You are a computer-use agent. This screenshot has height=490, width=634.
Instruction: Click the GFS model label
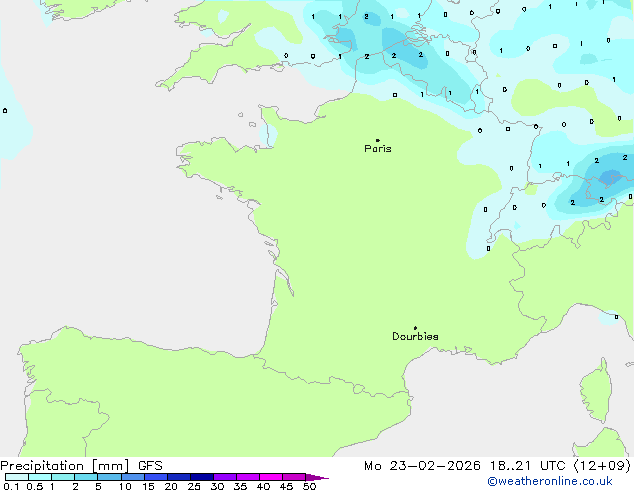150,466
